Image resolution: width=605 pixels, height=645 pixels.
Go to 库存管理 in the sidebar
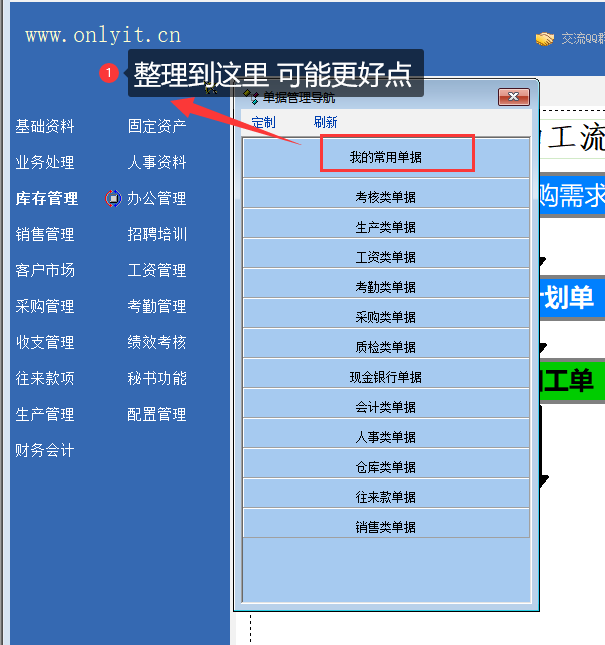46,198
